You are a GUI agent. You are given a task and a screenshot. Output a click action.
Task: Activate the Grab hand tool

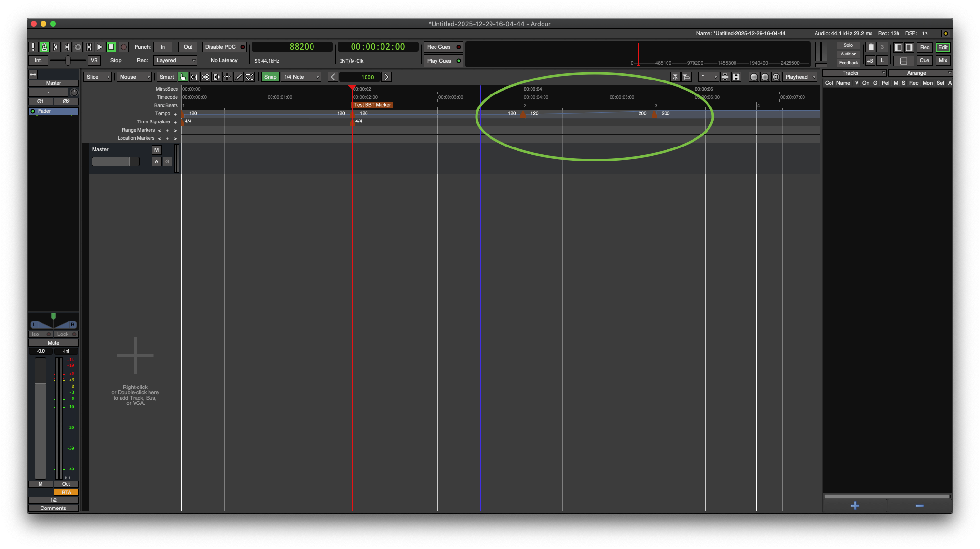tap(183, 77)
